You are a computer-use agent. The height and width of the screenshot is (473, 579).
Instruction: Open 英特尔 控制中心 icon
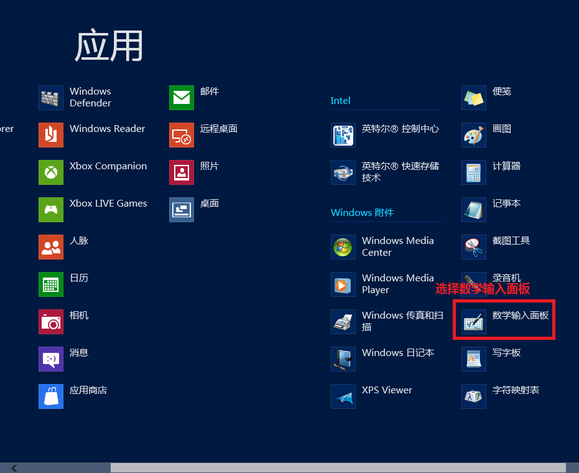(x=343, y=135)
